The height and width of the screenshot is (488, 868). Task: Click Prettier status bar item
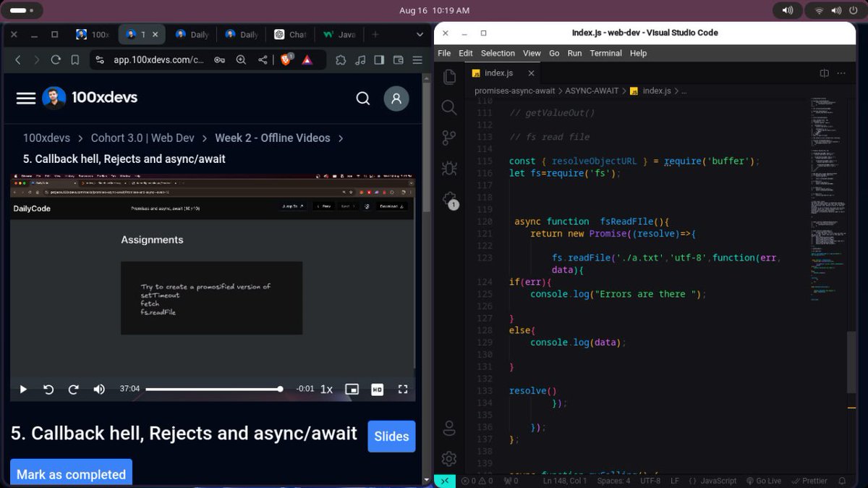click(809, 481)
